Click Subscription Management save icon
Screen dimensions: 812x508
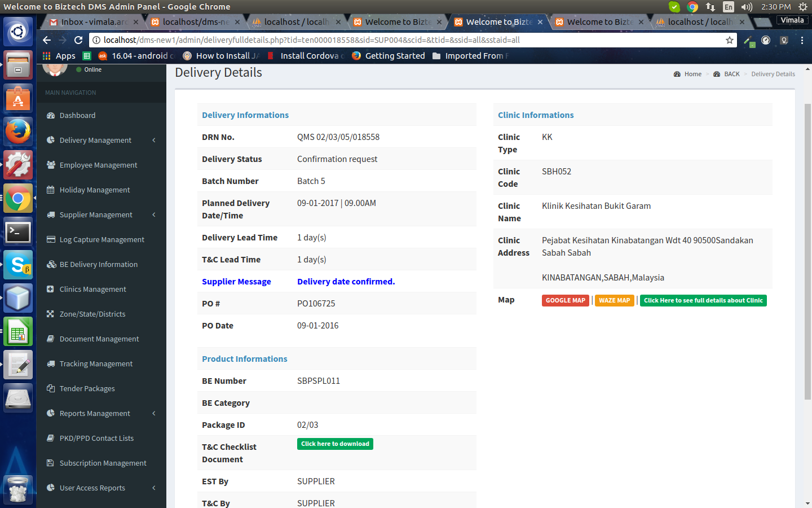[x=51, y=463]
